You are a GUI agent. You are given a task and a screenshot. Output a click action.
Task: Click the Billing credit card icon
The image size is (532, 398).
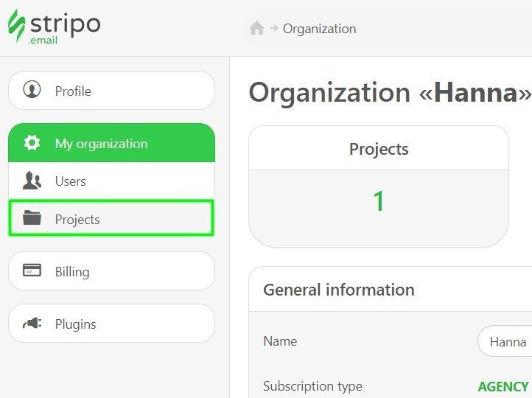point(32,270)
